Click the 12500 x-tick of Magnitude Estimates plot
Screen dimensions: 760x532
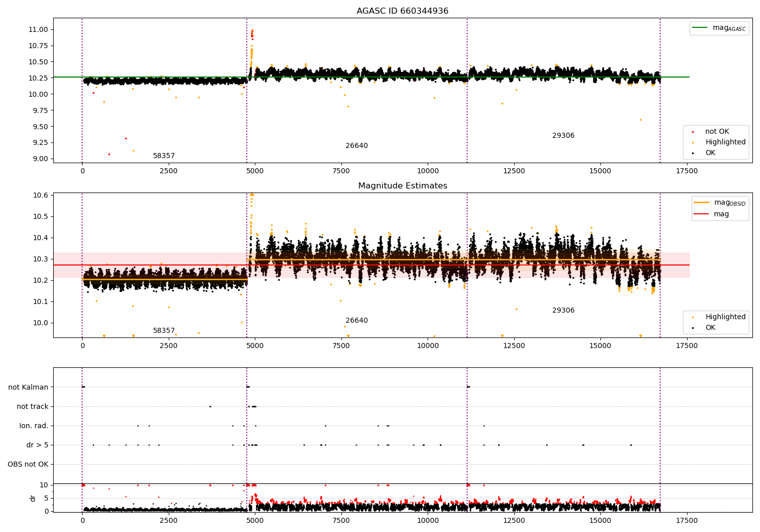click(514, 346)
